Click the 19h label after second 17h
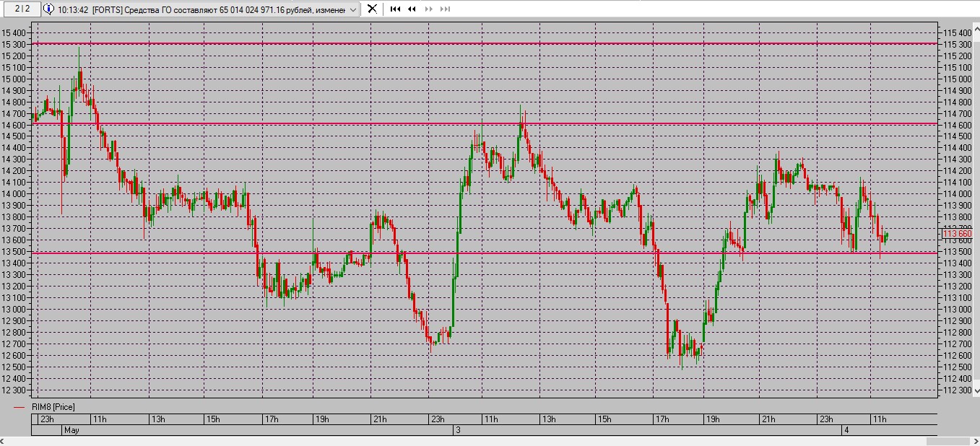 point(713,419)
